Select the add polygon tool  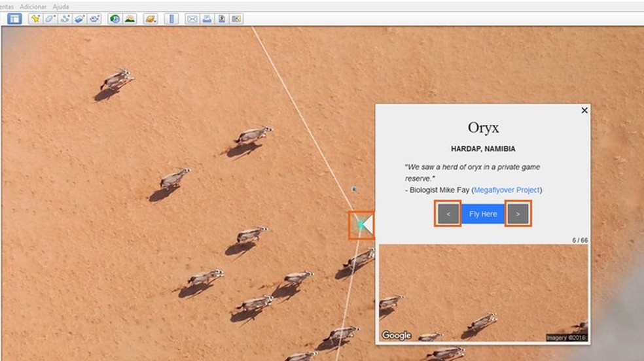[50, 19]
